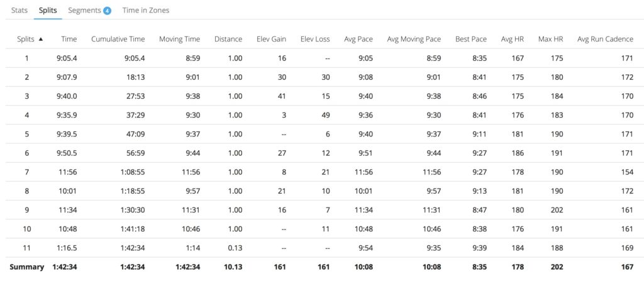644x281 pixels.
Task: Click the Avg Pace column header
Action: point(358,39)
